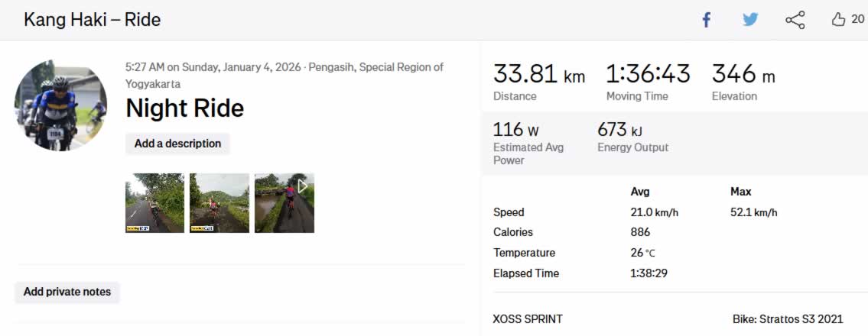Click the 673 kJ energy output value
This screenshot has width=868, height=336.
tap(619, 131)
